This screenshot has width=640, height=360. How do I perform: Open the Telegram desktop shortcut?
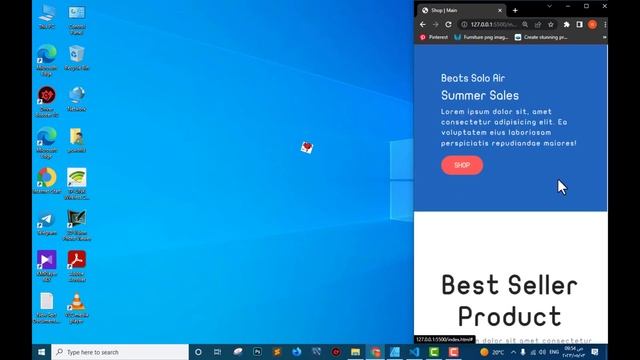click(x=47, y=223)
